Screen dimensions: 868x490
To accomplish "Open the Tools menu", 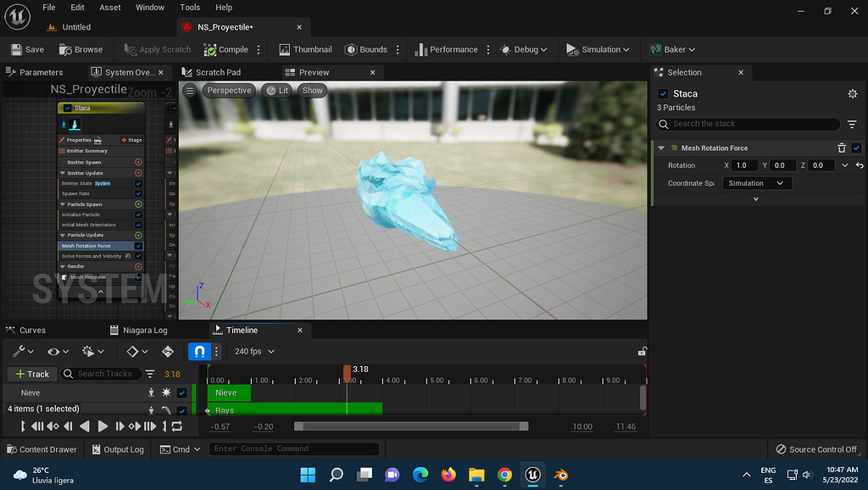I will tap(189, 8).
